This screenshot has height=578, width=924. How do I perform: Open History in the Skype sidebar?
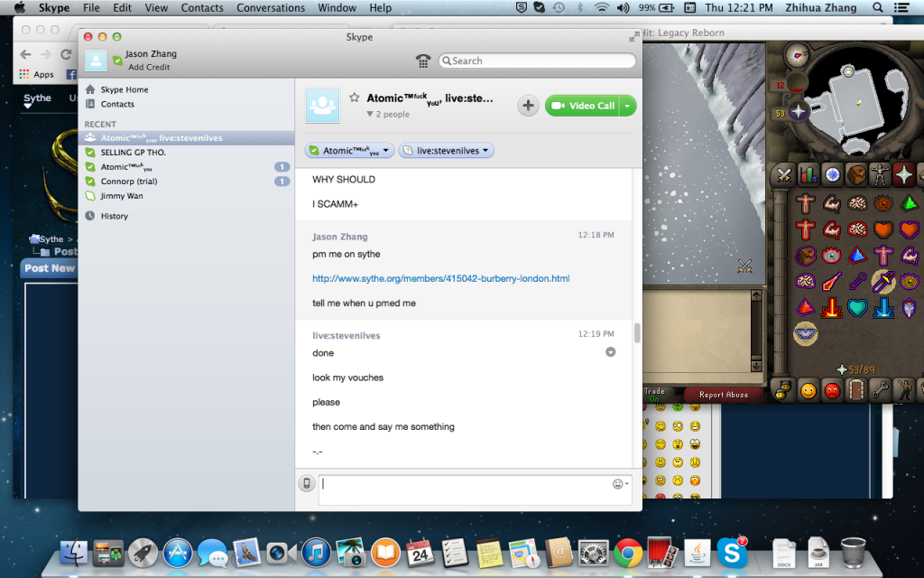(114, 216)
